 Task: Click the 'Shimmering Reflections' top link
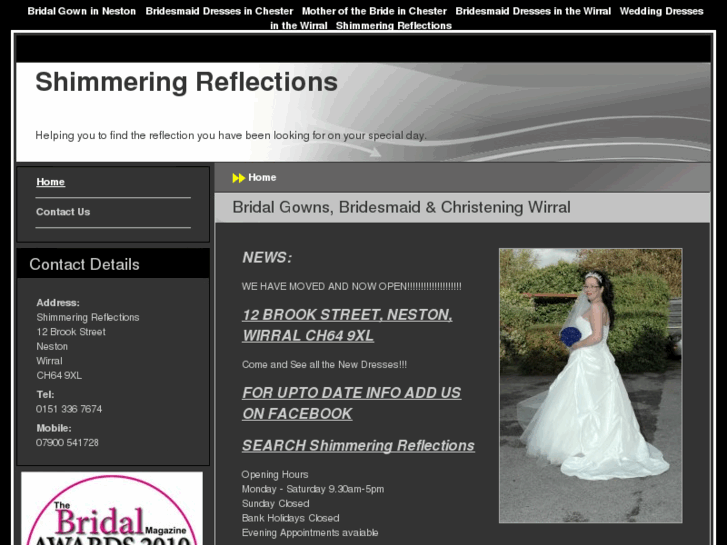point(394,26)
